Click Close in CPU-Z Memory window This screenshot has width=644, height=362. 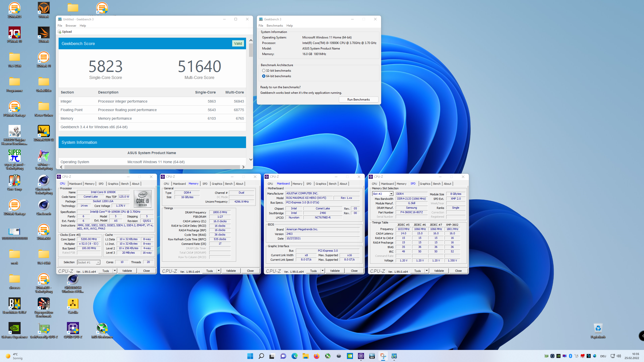250,271
